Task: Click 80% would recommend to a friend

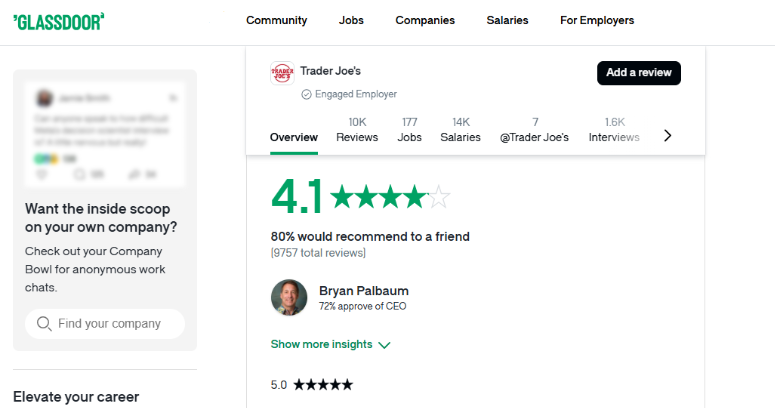Action: pos(370,236)
